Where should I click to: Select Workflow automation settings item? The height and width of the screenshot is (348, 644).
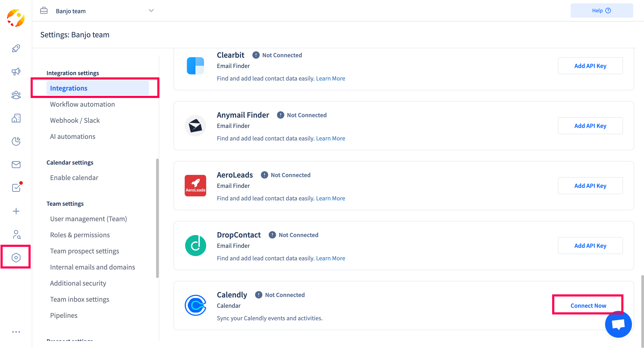click(x=82, y=104)
